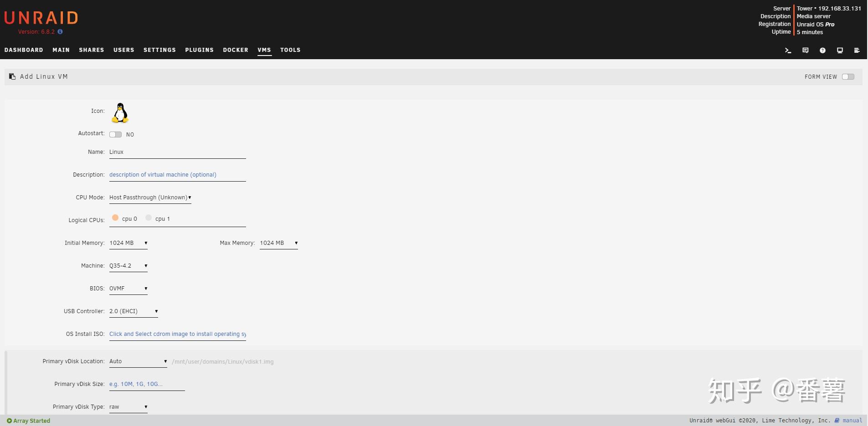Click the version info icon

[60, 32]
